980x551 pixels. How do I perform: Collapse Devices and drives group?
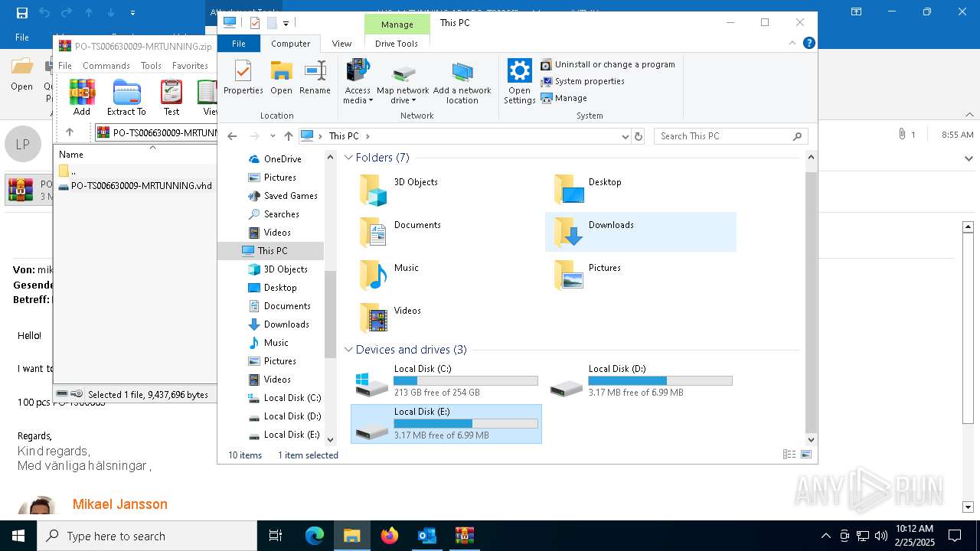348,350
